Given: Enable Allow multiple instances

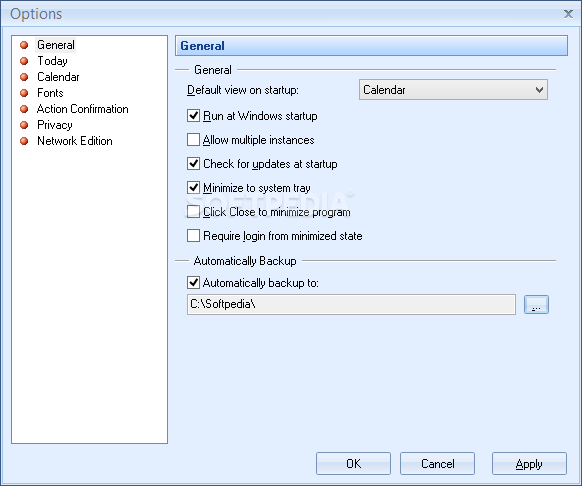Looking at the screenshot, I should click(193, 140).
